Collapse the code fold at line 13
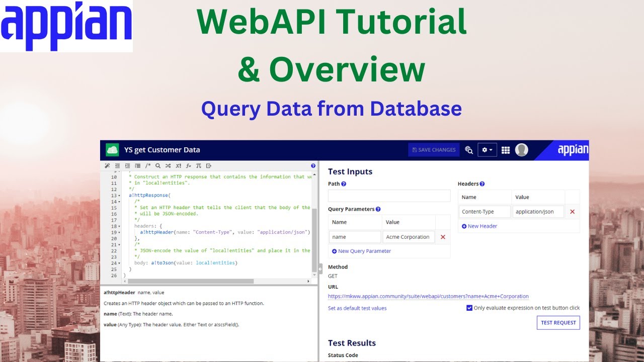 (119, 196)
